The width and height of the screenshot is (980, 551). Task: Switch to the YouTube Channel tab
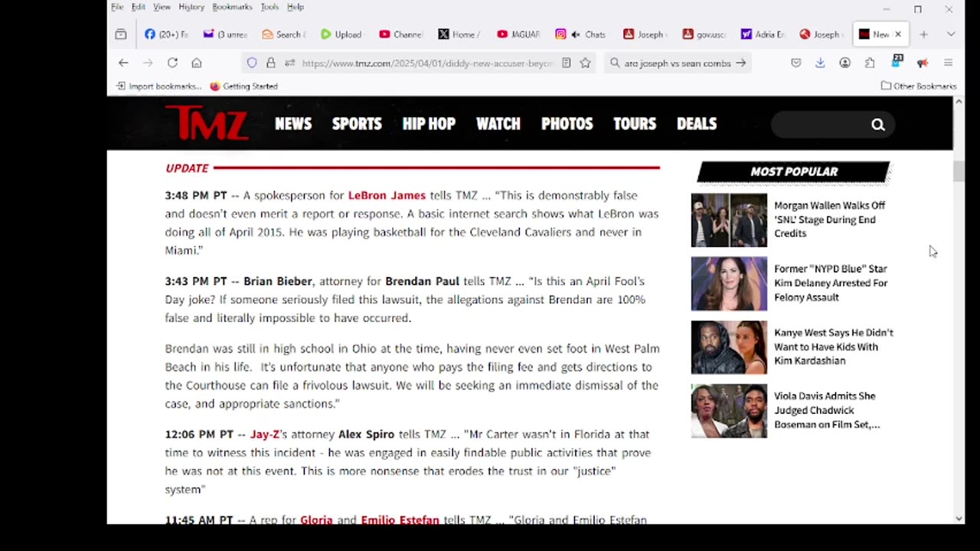coord(400,34)
